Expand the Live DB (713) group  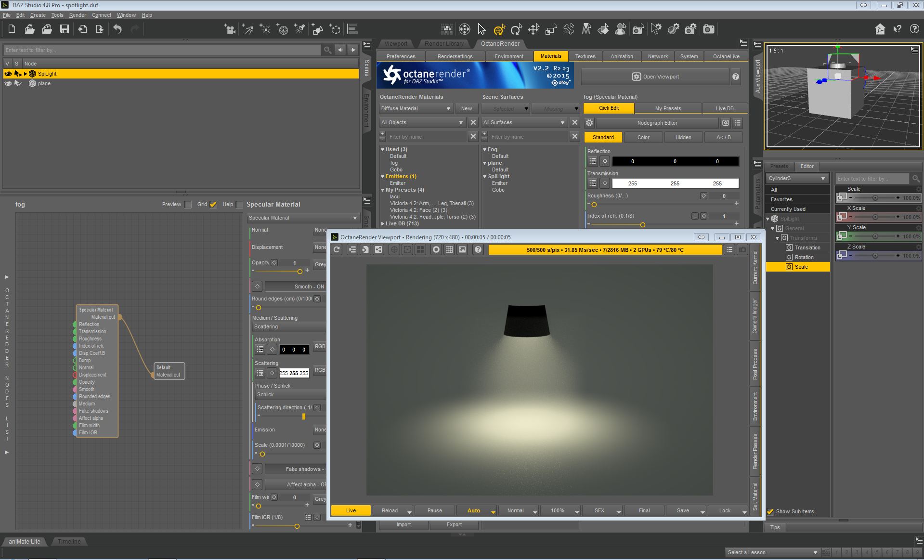coord(383,224)
